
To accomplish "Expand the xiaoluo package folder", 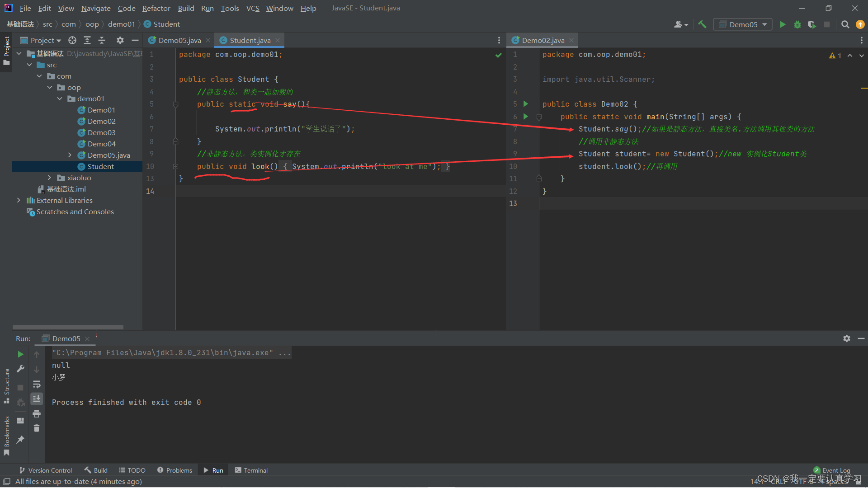I will (x=50, y=178).
